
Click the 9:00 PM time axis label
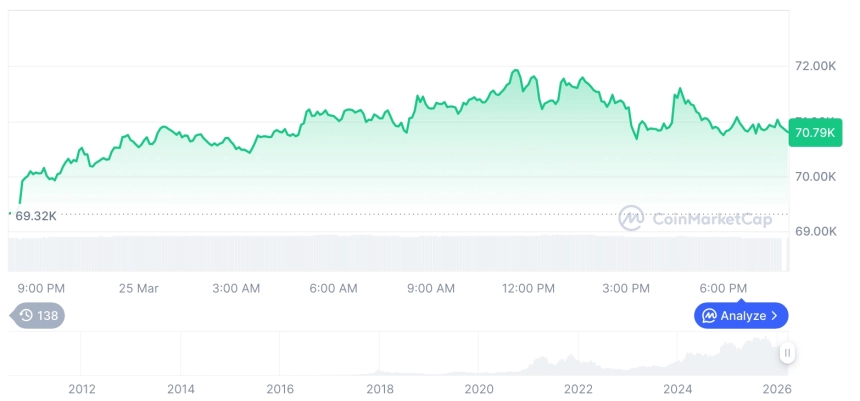42,288
